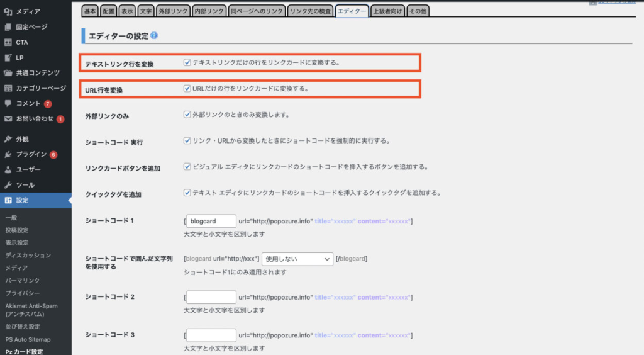Image resolution: width=644 pixels, height=355 pixels.
Task: Select the 上級者向け tab
Action: [387, 11]
